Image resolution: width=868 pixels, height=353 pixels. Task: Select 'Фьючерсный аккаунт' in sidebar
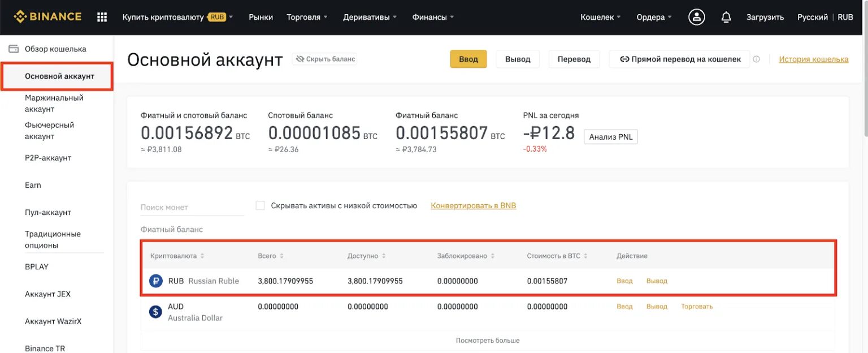coord(49,130)
